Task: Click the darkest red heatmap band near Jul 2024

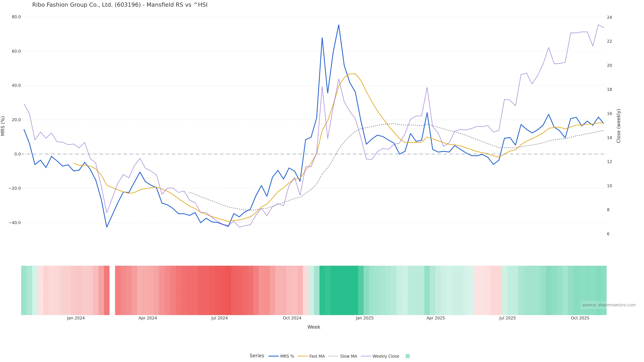Action: click(x=228, y=290)
